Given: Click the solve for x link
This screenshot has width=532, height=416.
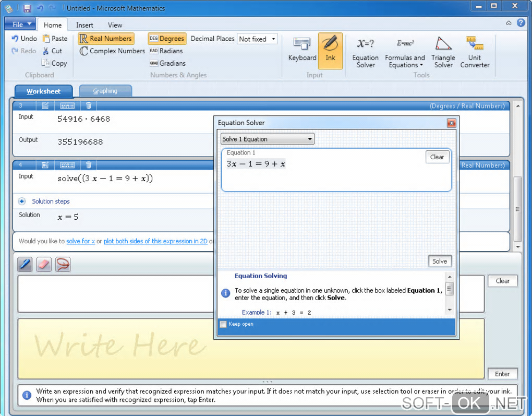Looking at the screenshot, I should coord(80,241).
